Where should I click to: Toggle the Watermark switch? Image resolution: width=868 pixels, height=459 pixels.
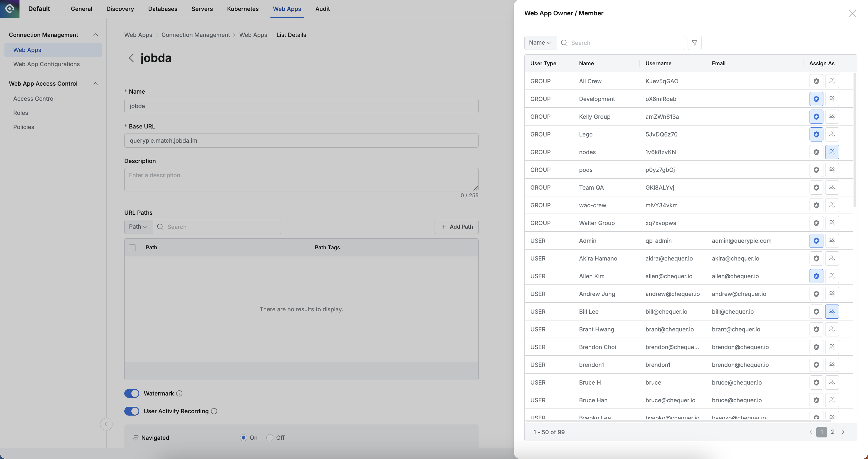[x=132, y=393]
